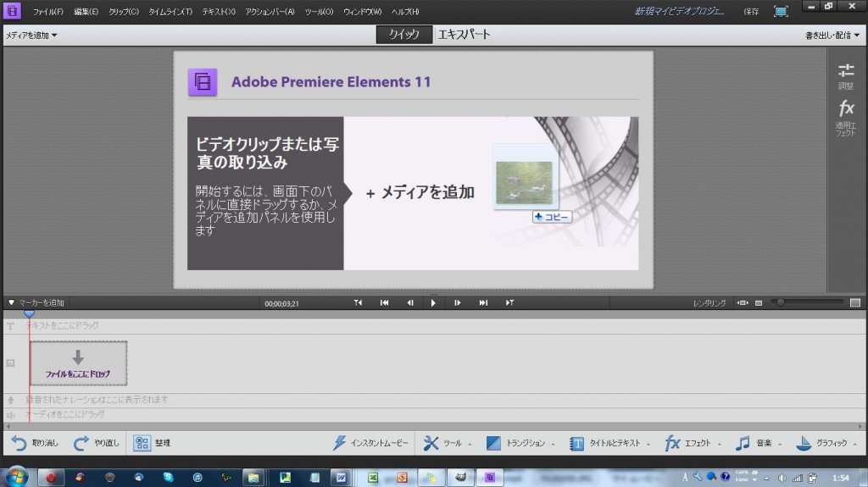Click the taskbar clock 1:54
868x487 pixels.
point(840,478)
